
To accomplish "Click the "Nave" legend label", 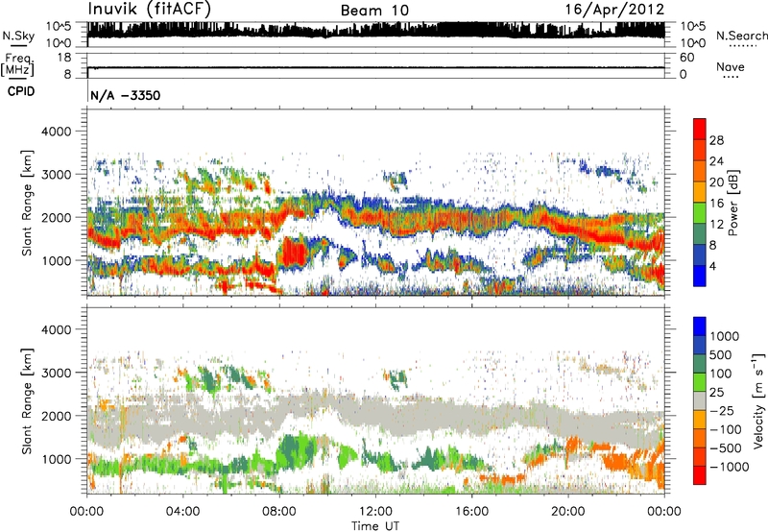I will pos(731,66).
